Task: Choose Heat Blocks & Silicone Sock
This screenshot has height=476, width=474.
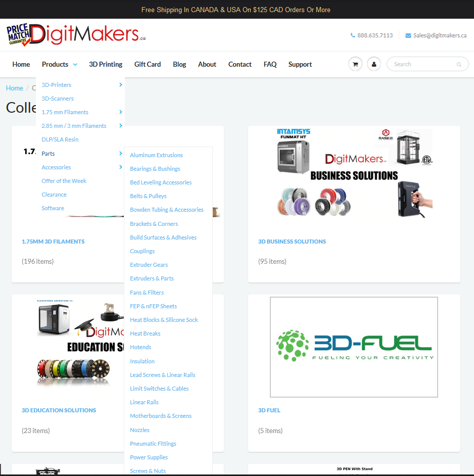Action: tap(164, 320)
